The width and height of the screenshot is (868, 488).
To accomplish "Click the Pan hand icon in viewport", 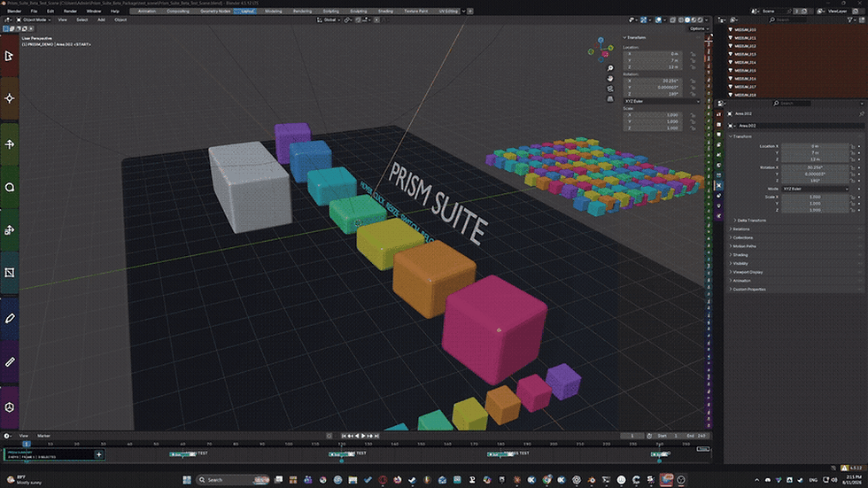I will point(610,79).
